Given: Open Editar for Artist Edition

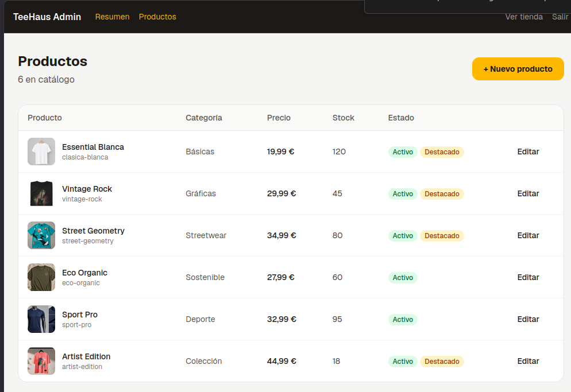Looking at the screenshot, I should tap(528, 361).
